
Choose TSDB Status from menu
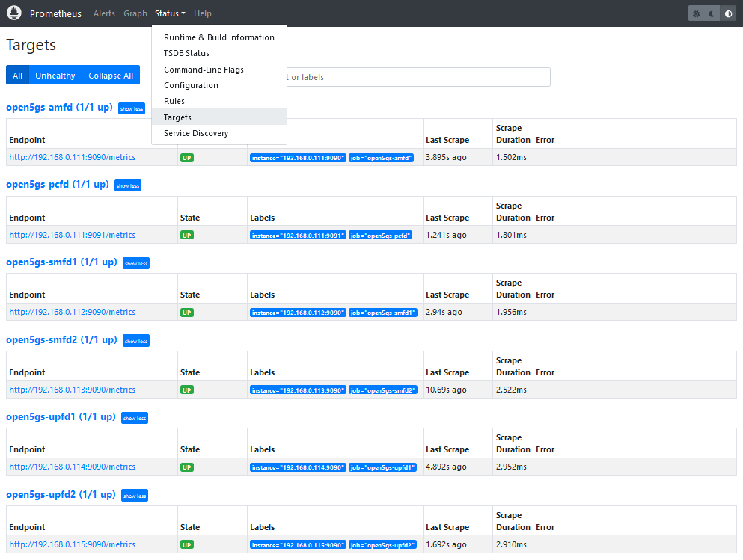(219, 54)
